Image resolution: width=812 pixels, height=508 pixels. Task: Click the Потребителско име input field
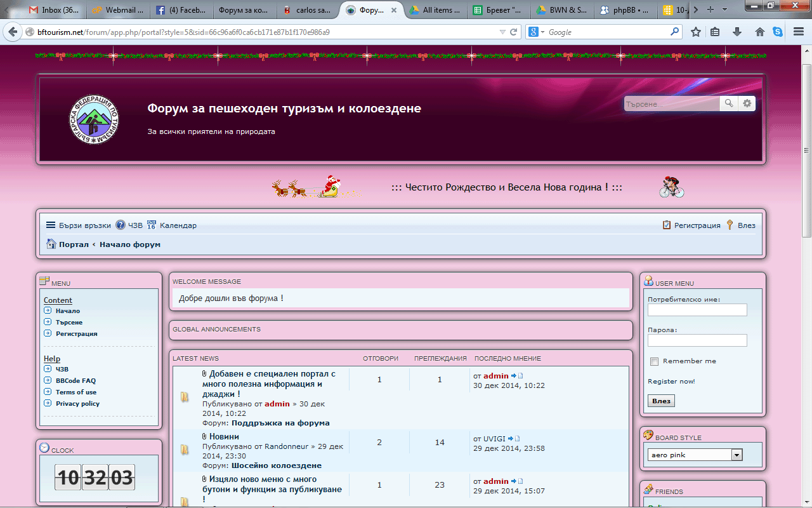pyautogui.click(x=697, y=310)
